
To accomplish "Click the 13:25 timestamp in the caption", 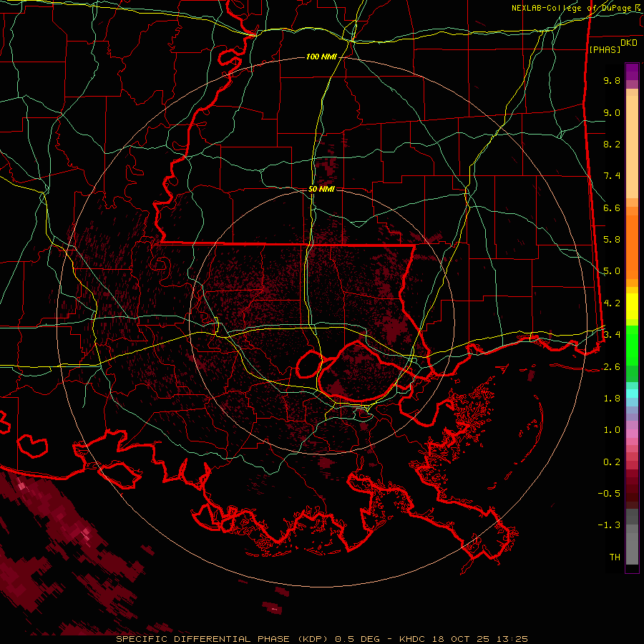I will coord(514,639).
